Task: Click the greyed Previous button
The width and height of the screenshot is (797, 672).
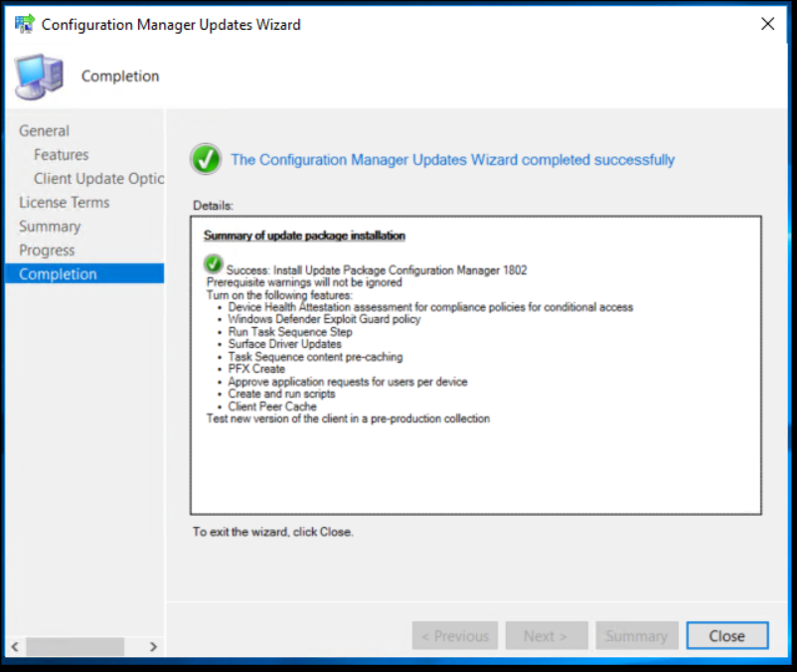Action: [x=455, y=635]
